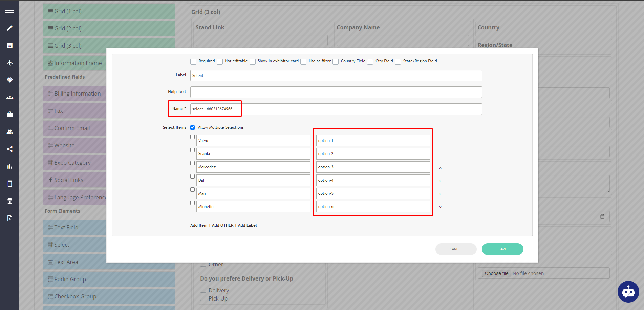This screenshot has width=644, height=310.
Task: Click the option-3 value input field
Action: [373, 167]
